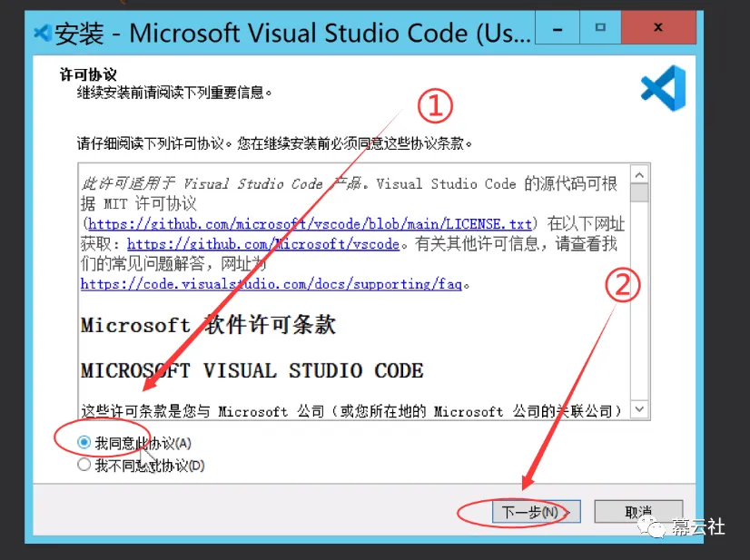Minimize the installer window
Viewport: 750px width, 560px height.
point(558,29)
